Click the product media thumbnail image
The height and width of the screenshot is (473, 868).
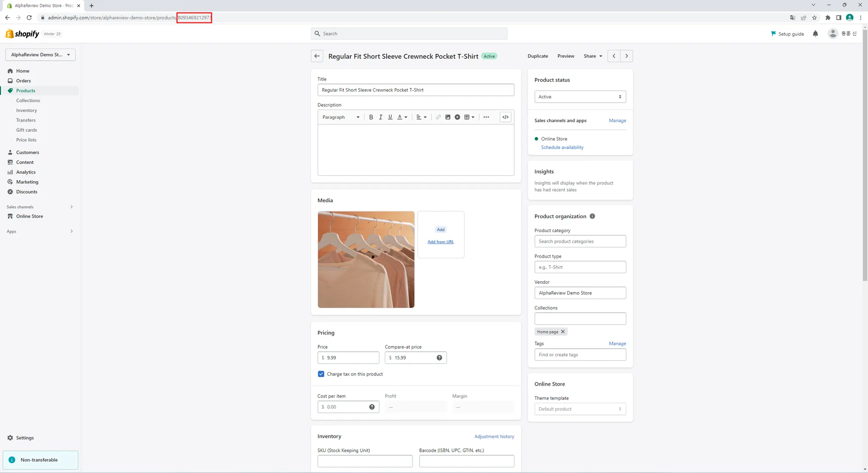click(366, 259)
